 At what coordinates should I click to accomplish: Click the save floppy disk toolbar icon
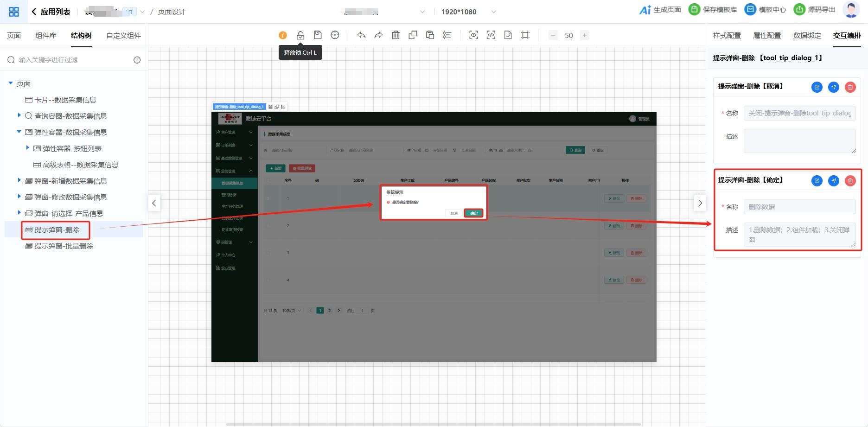318,35
